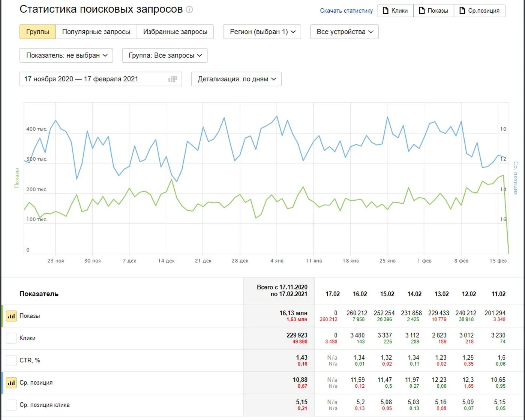525x420 pixels.
Task: Click the date range input field
Action: pos(100,79)
